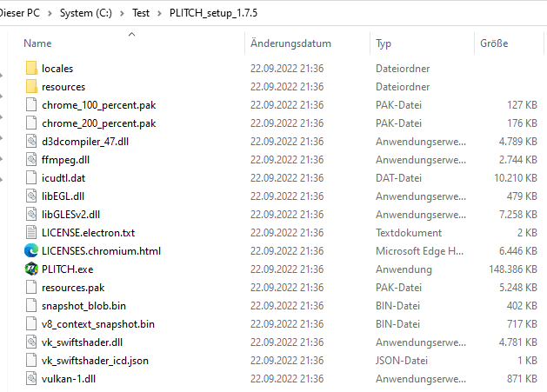Sort by the Name column header
This screenshot has width=547, height=392.
[x=37, y=43]
